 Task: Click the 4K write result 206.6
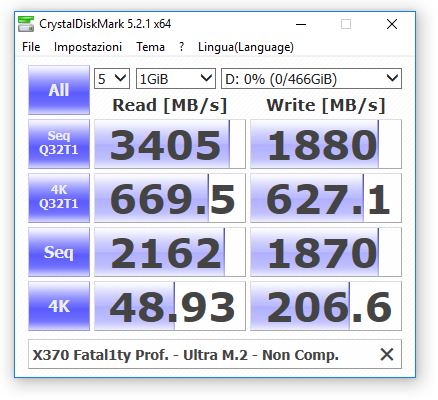[x=326, y=306]
